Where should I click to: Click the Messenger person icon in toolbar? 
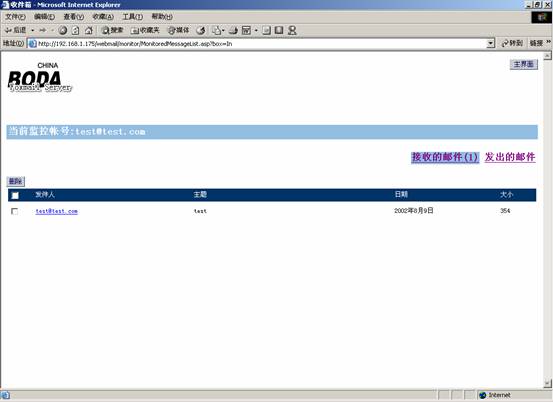click(x=292, y=31)
